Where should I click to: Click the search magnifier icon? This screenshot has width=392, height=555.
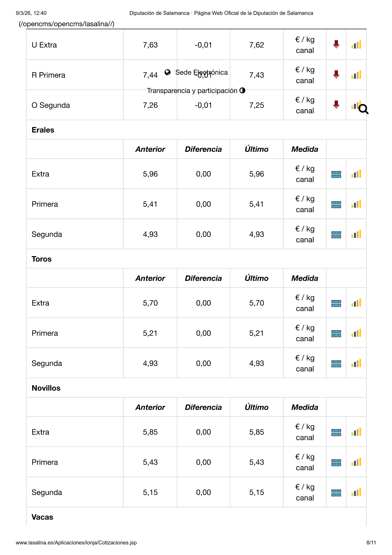pyautogui.click(x=363, y=109)
